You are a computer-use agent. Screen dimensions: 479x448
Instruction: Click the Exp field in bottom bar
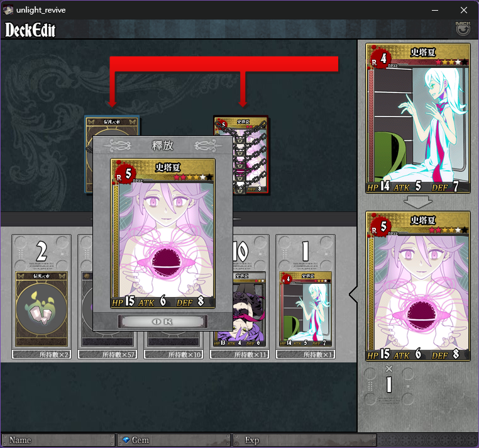point(305,440)
